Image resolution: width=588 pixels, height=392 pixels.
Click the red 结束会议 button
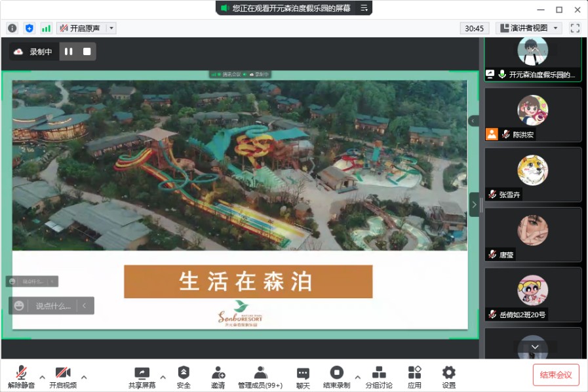click(x=556, y=375)
